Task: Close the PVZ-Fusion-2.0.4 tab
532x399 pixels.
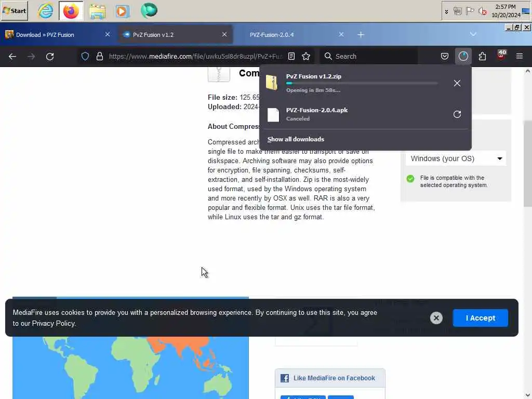Action: tap(341, 34)
